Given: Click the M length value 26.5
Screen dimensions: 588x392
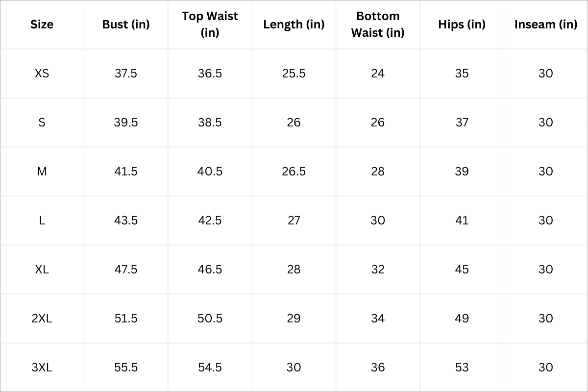Looking at the screenshot, I should click(294, 171).
